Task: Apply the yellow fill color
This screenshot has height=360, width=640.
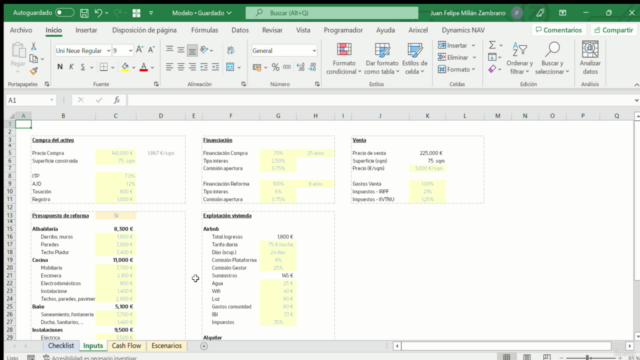Action: (125, 67)
